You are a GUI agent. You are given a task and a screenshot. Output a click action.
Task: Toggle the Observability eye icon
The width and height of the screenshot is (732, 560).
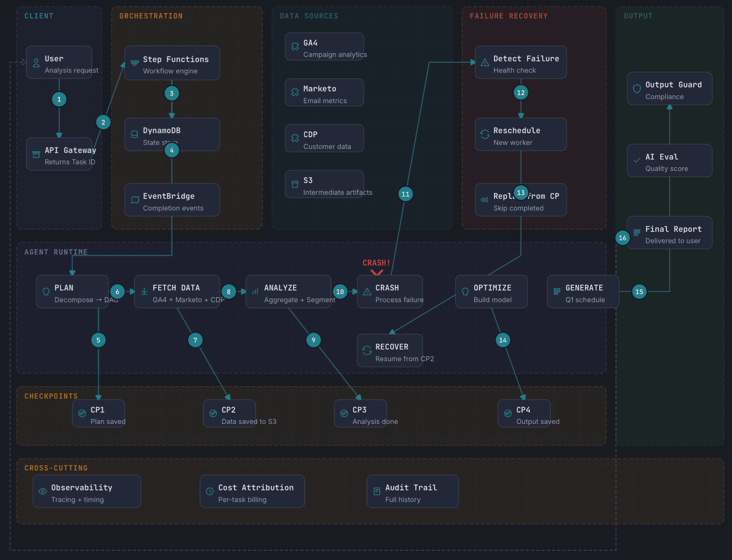pyautogui.click(x=43, y=491)
